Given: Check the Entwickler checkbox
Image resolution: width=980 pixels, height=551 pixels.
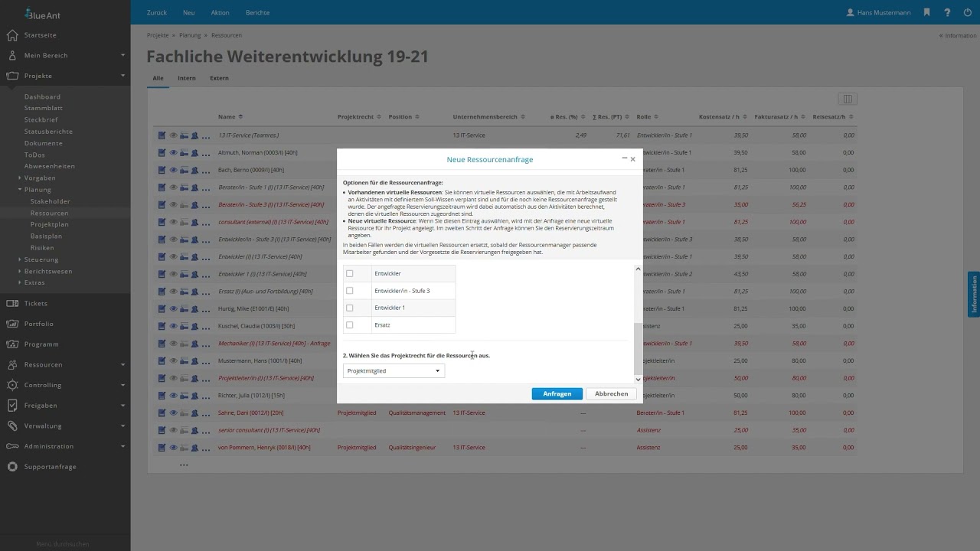Looking at the screenshot, I should coord(350,273).
